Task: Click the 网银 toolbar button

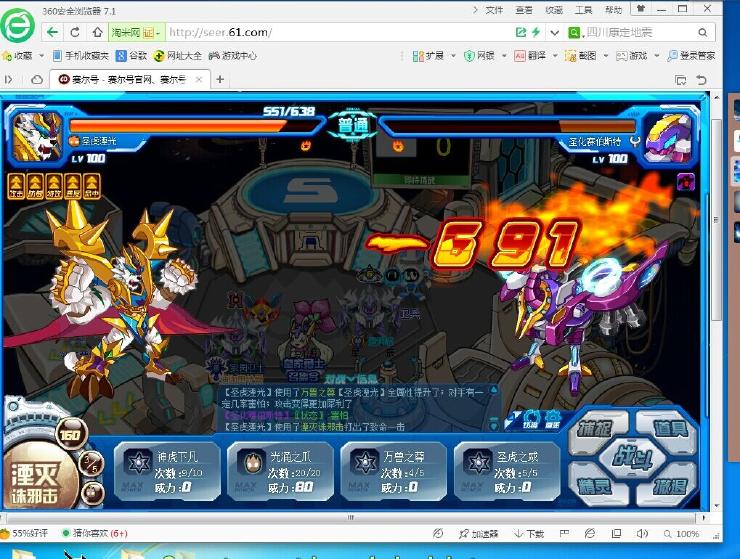Action: pyautogui.click(x=479, y=56)
